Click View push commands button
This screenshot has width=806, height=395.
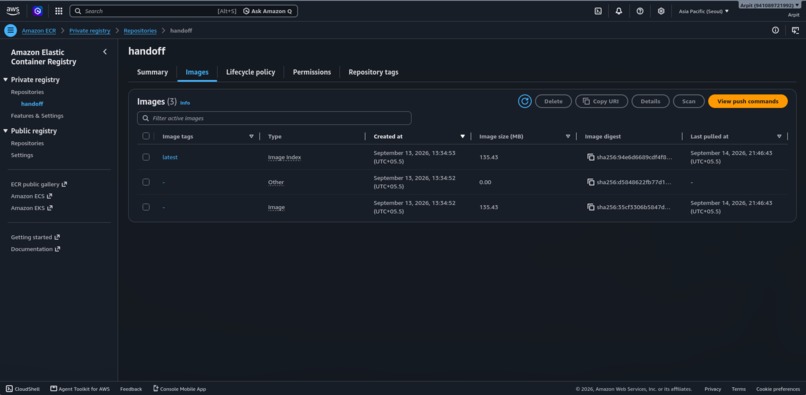tap(747, 101)
